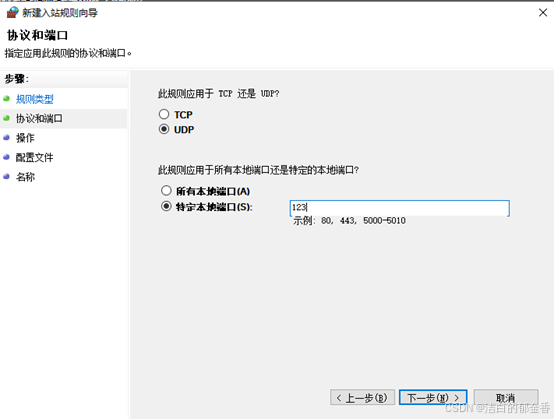Proceed with 下一步(N) button
This screenshot has height=419, width=554.
[433, 398]
